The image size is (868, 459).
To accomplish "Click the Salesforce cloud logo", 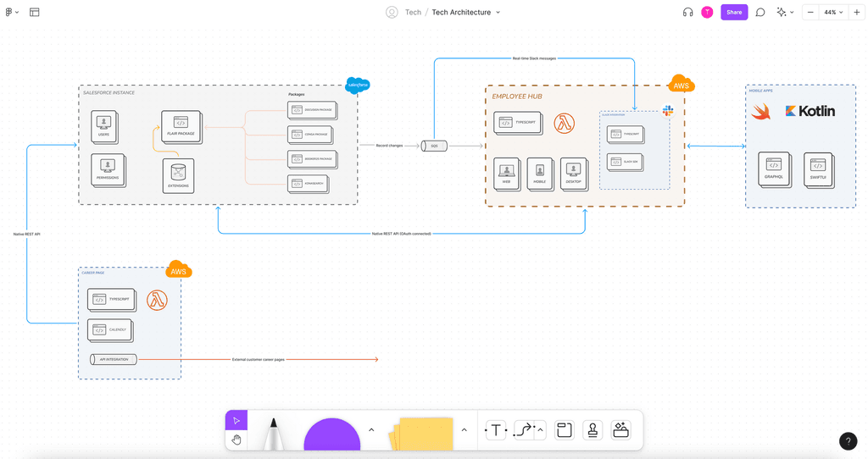I will 358,85.
